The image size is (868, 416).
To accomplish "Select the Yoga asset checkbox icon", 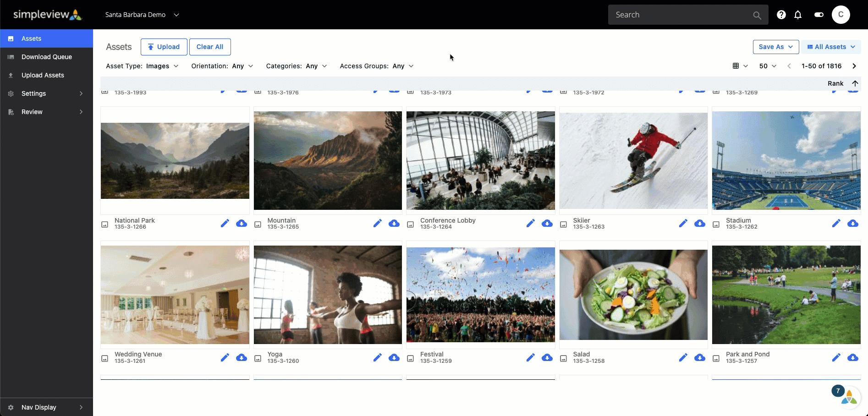I will [x=258, y=359].
